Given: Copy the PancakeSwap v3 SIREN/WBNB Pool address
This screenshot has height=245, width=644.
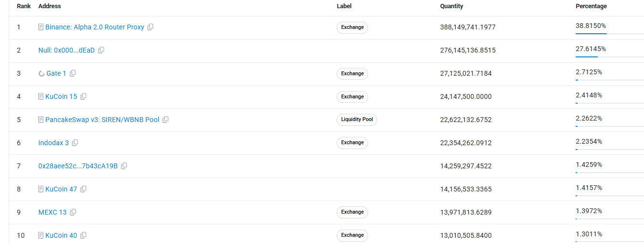Looking at the screenshot, I should coord(166,120).
